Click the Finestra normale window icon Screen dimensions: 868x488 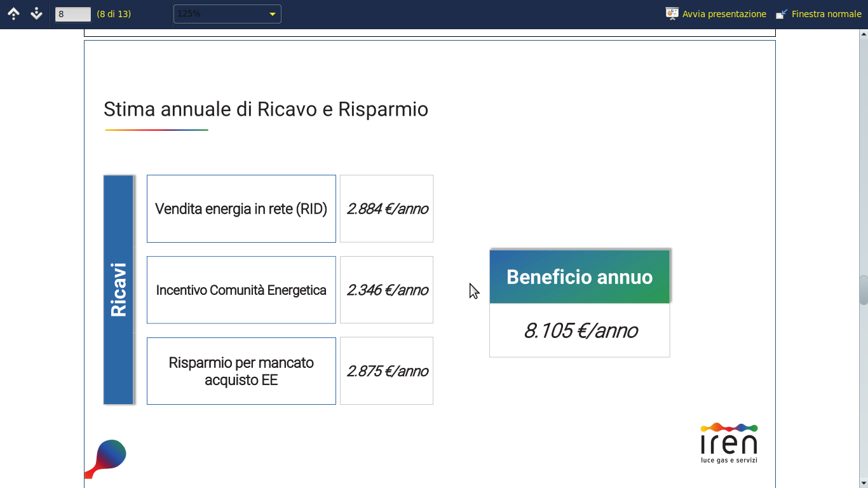pos(782,13)
